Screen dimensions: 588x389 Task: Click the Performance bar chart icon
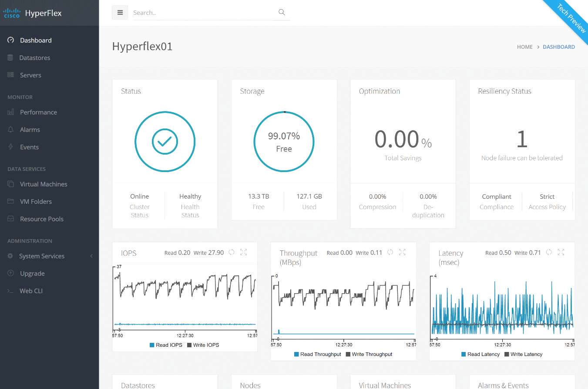tap(11, 112)
